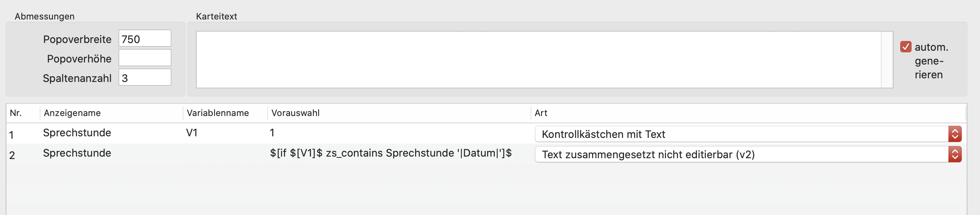The width and height of the screenshot is (980, 215).
Task: Click the red stepper arrows in row 1
Action: tap(955, 134)
